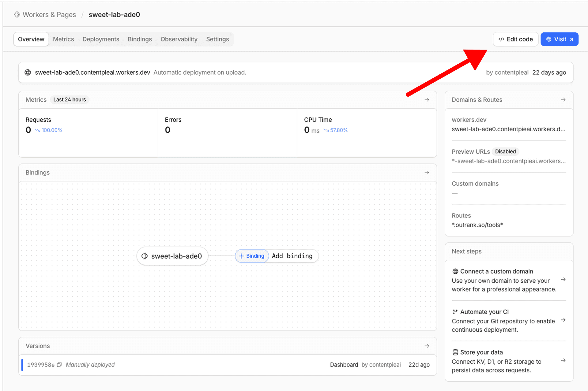Copy the version ID 1939958e
This screenshot has height=391, width=588.
tap(59, 365)
